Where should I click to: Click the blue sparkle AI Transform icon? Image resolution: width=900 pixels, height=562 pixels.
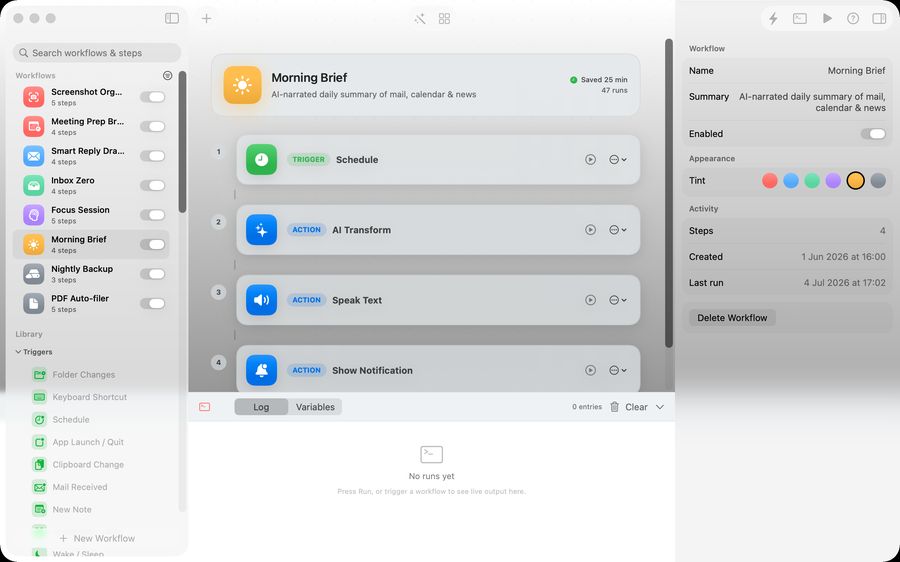[261, 230]
